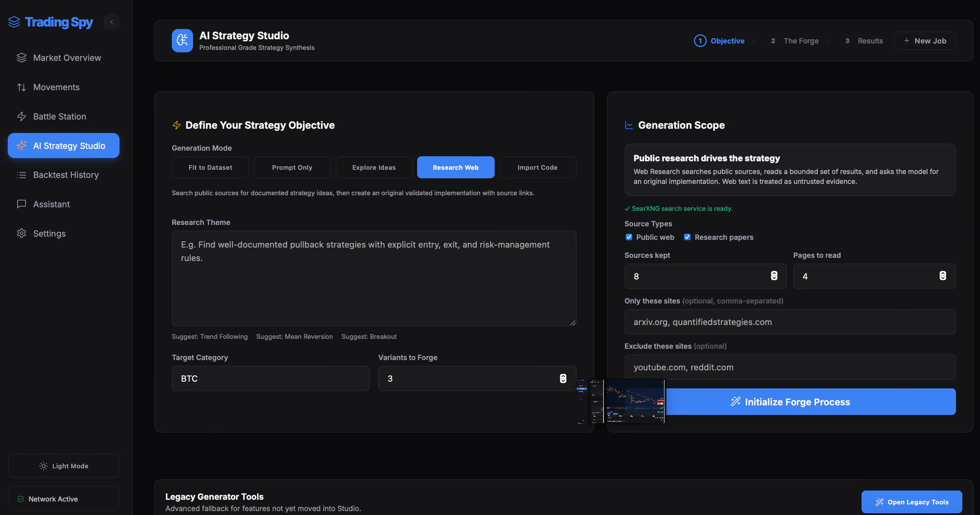The width and height of the screenshot is (980, 515).
Task: Click the Settings gear icon
Action: (22, 233)
